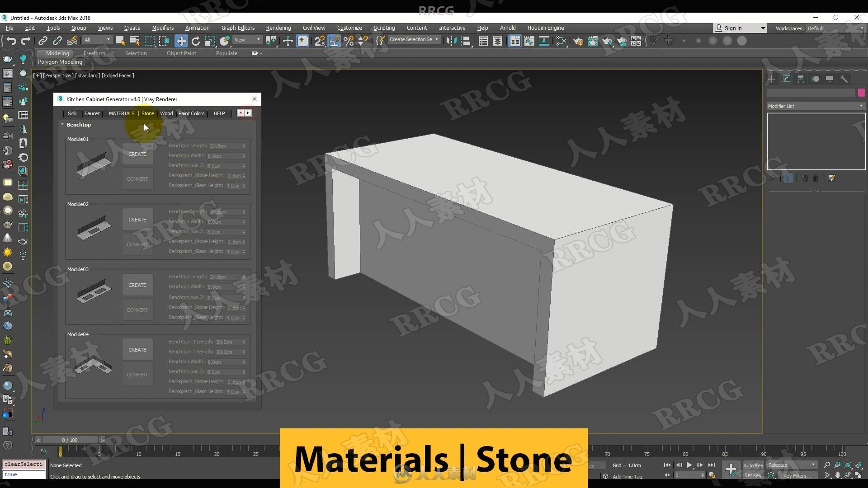Image resolution: width=868 pixels, height=488 pixels.
Task: Click the Module01 Benchtop Length field
Action: coord(227,146)
